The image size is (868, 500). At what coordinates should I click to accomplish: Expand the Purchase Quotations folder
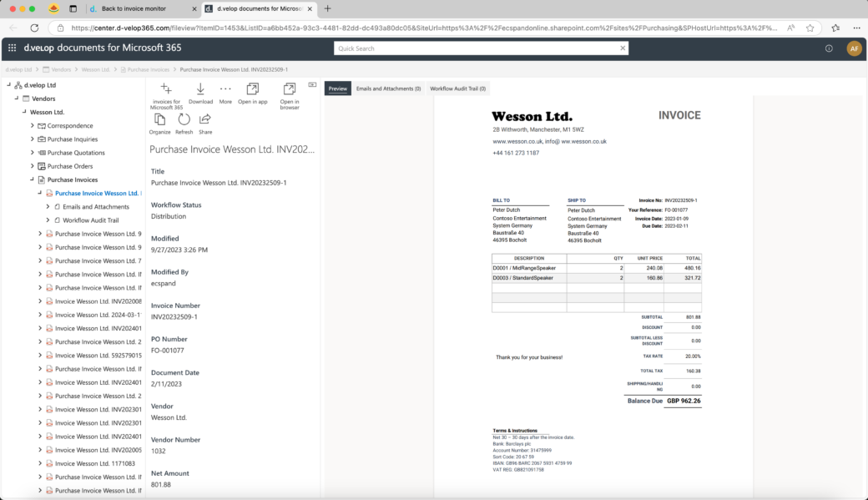32,152
